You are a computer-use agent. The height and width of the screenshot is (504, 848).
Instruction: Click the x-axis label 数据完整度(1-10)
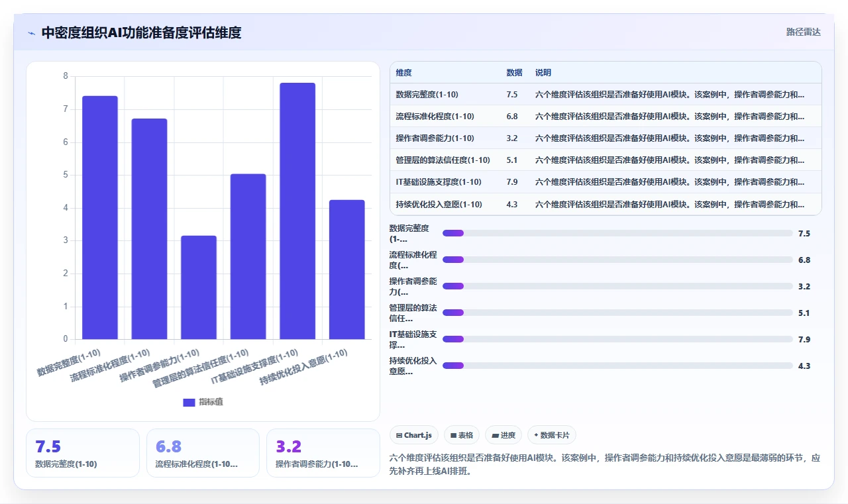click(x=70, y=362)
